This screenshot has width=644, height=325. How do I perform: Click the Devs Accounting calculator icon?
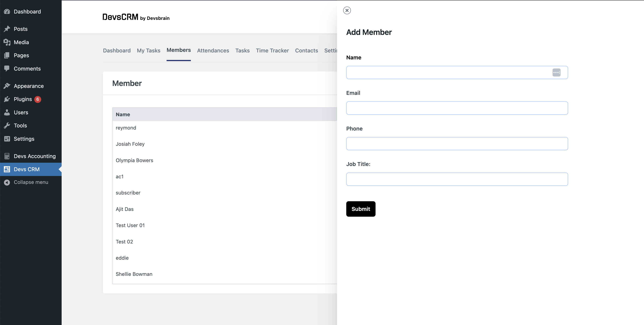click(7, 156)
